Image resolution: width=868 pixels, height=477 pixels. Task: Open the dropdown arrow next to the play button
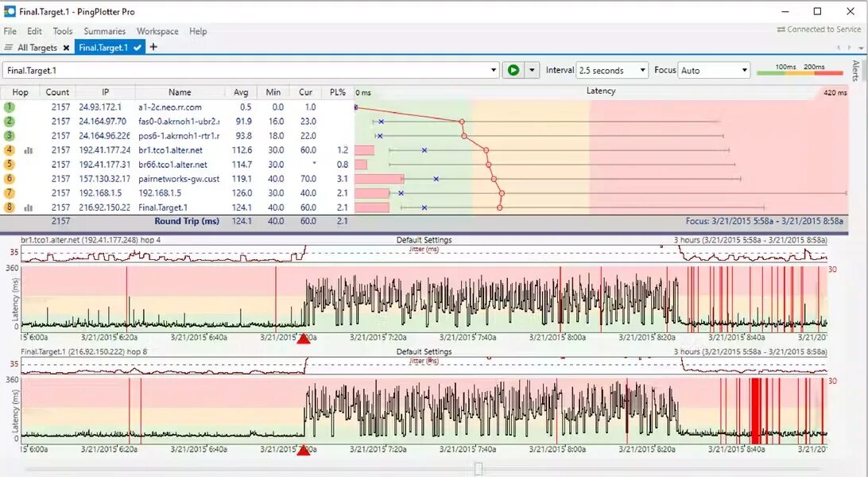(532, 70)
